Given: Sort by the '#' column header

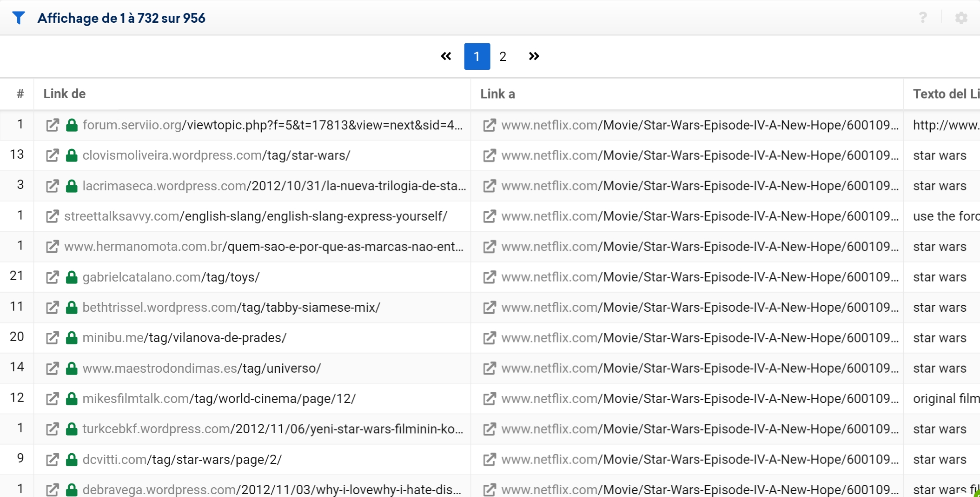Looking at the screenshot, I should click(x=20, y=94).
